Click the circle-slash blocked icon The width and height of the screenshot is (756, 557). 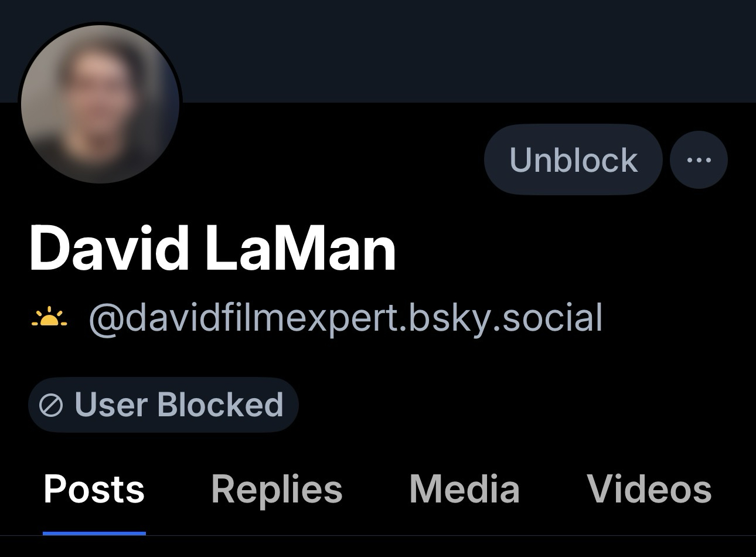pos(51,405)
